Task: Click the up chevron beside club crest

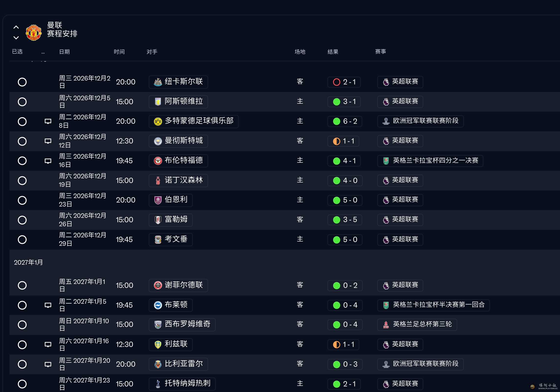Action: click(16, 27)
